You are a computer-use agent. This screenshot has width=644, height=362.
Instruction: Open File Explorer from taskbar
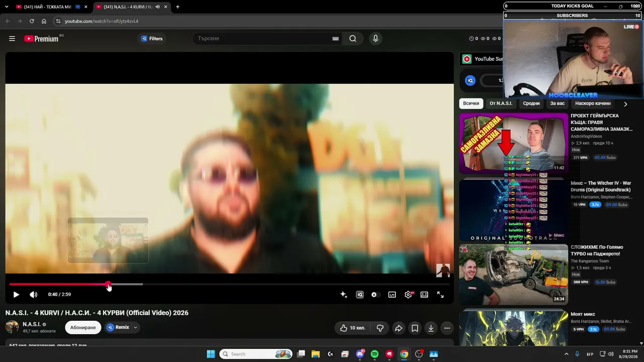point(315,354)
